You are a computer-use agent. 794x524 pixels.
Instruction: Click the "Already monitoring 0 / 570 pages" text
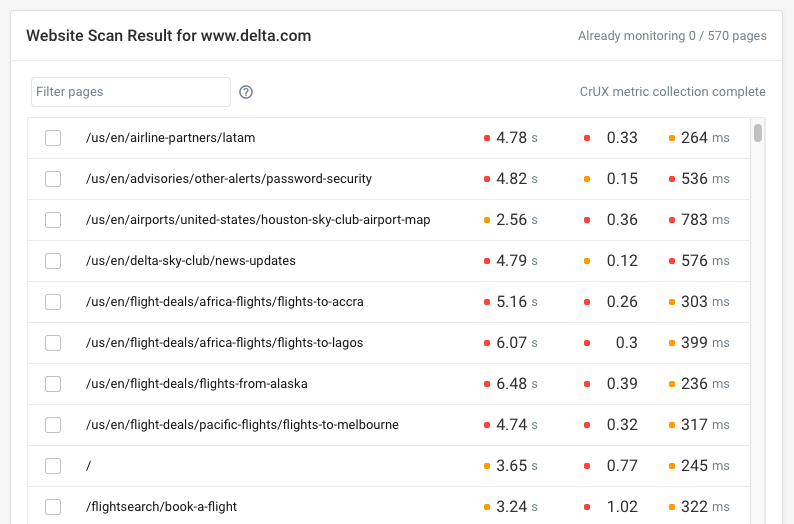[x=672, y=36]
